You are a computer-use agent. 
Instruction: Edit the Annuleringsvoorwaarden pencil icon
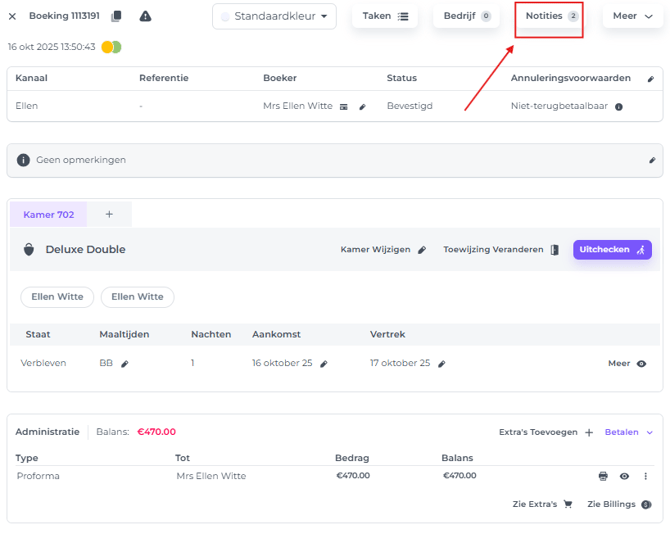[x=651, y=78]
